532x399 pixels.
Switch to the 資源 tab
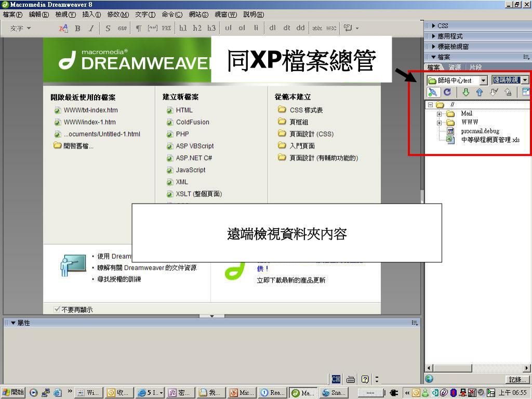[x=455, y=67]
